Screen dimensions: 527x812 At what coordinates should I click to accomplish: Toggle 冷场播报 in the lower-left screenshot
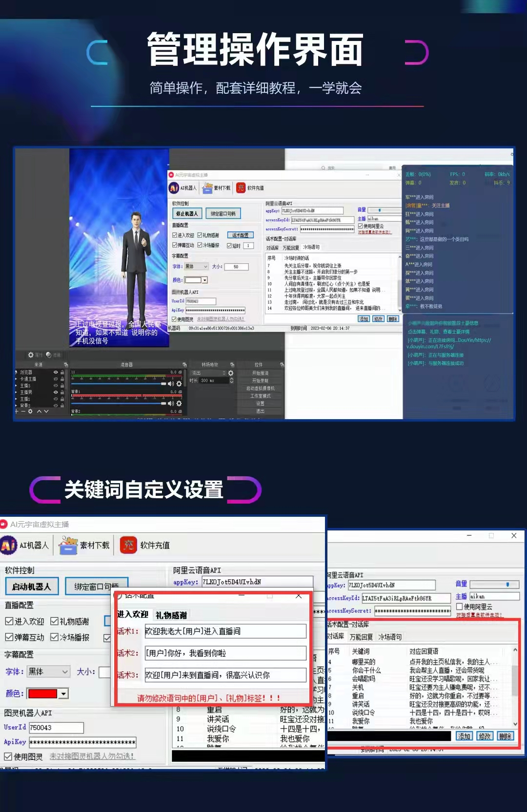[54, 637]
